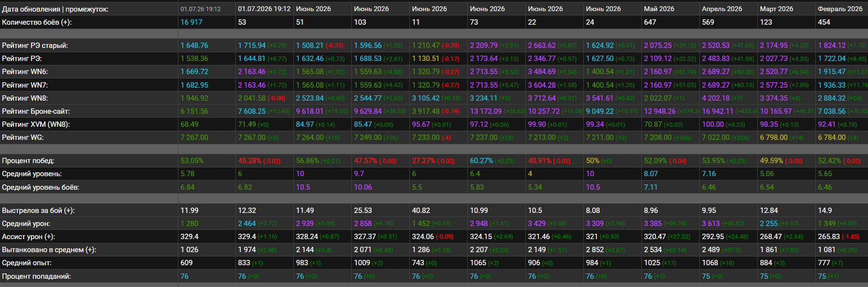Click the total battles value 16 917

(191, 22)
